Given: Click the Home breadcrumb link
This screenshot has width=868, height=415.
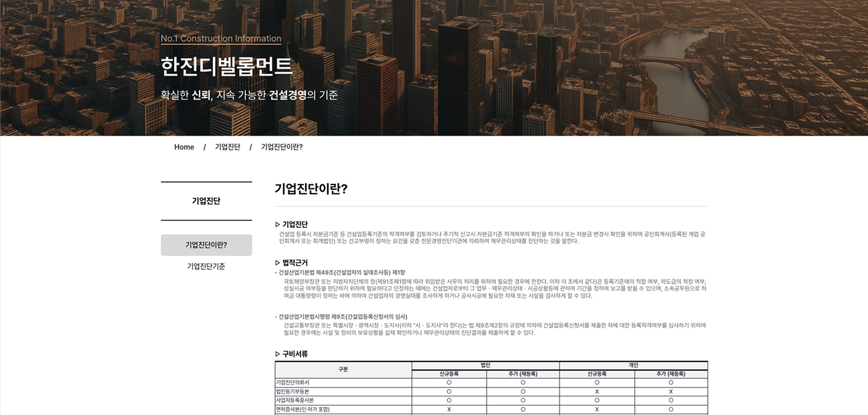Looking at the screenshot, I should (x=184, y=147).
